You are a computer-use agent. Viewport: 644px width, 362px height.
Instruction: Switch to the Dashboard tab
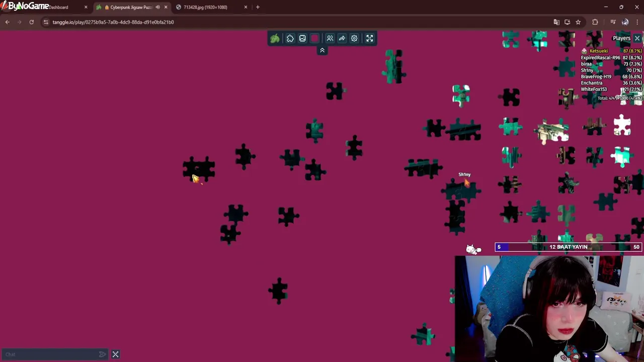(58, 7)
